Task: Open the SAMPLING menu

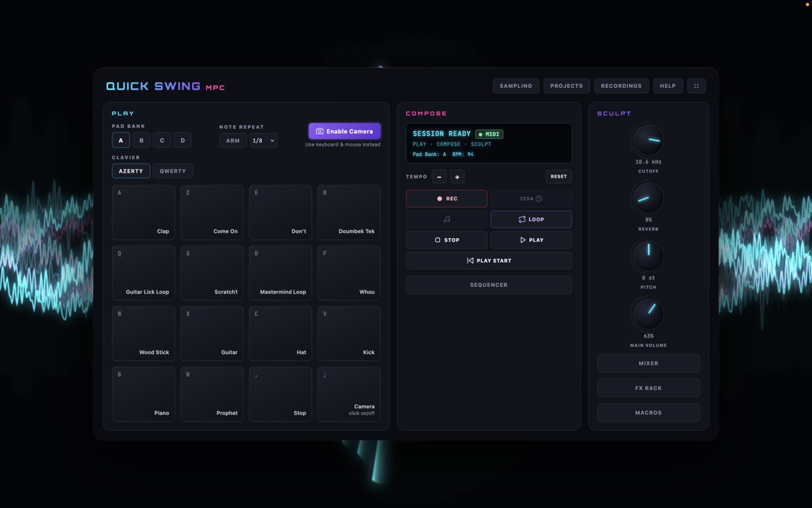Action: (x=516, y=86)
